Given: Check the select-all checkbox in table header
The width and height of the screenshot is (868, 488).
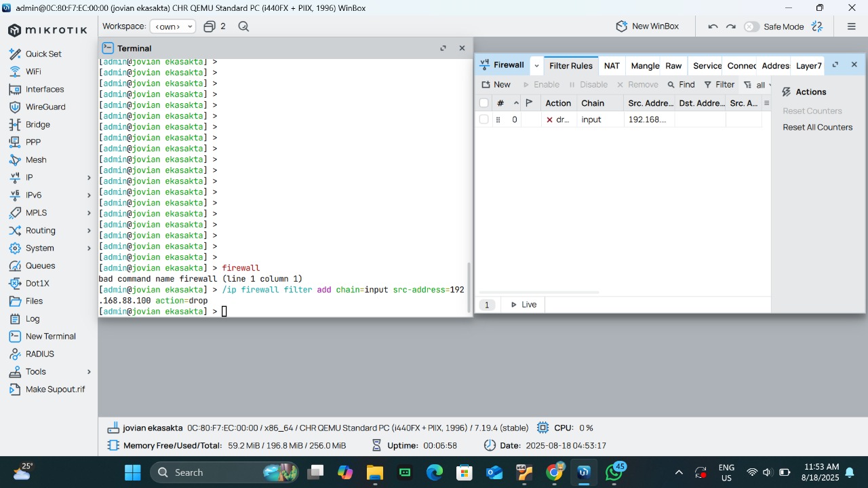Looking at the screenshot, I should coord(484,103).
